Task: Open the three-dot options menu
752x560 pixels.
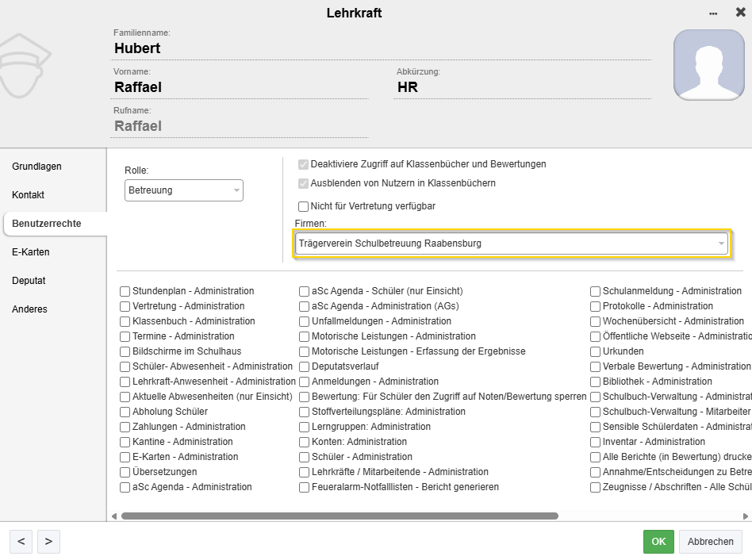Action: point(713,13)
